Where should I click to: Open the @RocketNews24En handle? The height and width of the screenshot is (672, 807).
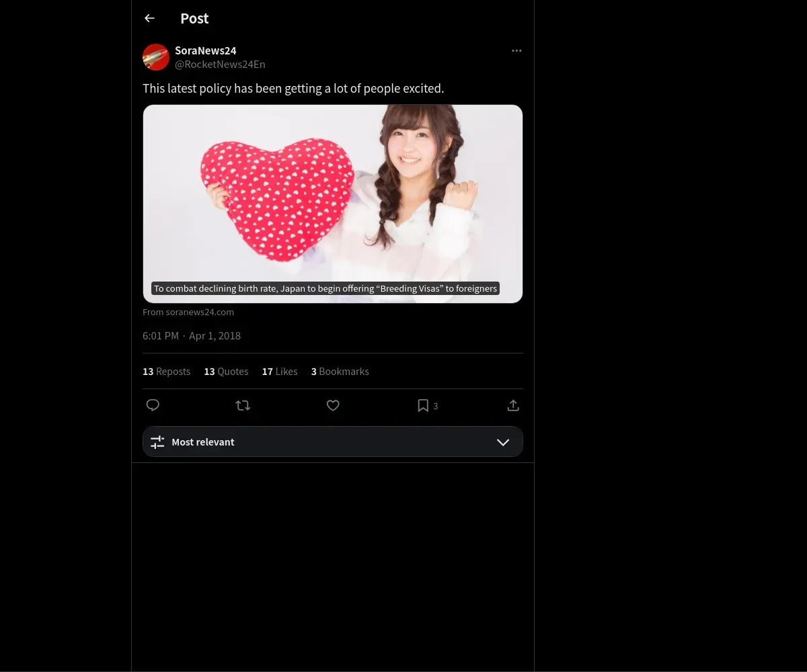click(x=220, y=65)
